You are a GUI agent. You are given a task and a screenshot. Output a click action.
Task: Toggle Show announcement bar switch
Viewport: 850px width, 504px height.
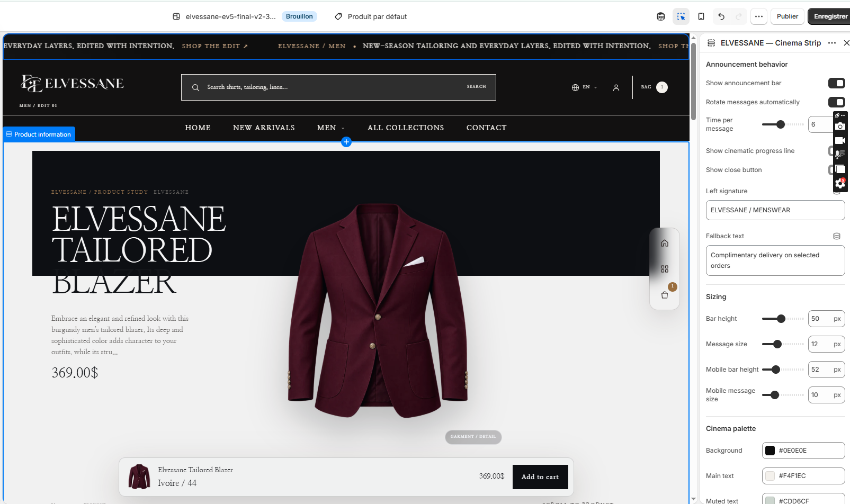[x=836, y=83]
